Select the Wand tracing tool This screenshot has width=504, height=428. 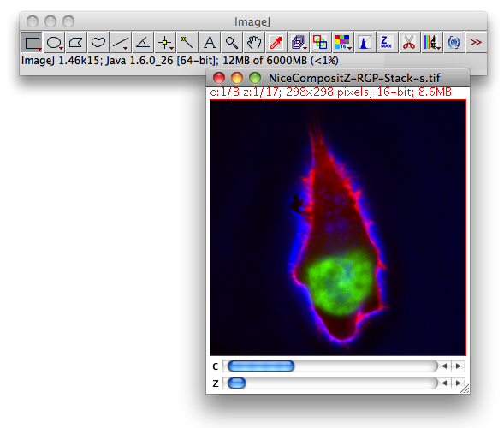click(x=187, y=43)
